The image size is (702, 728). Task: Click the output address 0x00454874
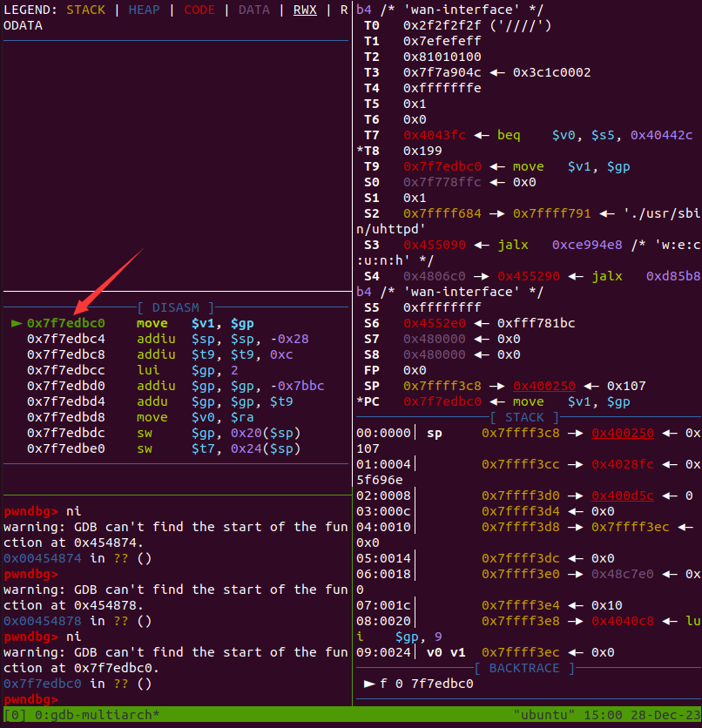pyautogui.click(x=43, y=558)
